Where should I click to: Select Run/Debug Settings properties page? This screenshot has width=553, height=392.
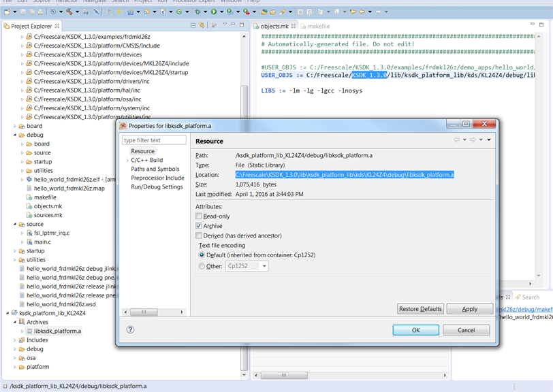pyautogui.click(x=157, y=187)
